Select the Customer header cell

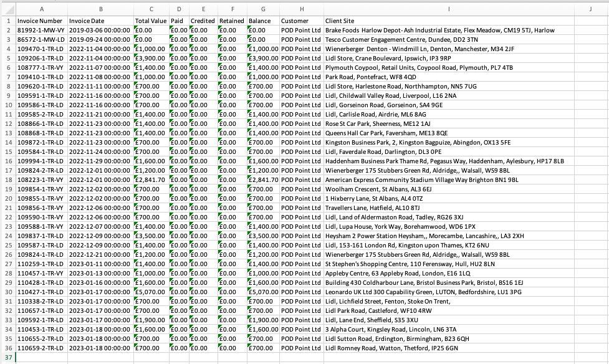pyautogui.click(x=300, y=21)
